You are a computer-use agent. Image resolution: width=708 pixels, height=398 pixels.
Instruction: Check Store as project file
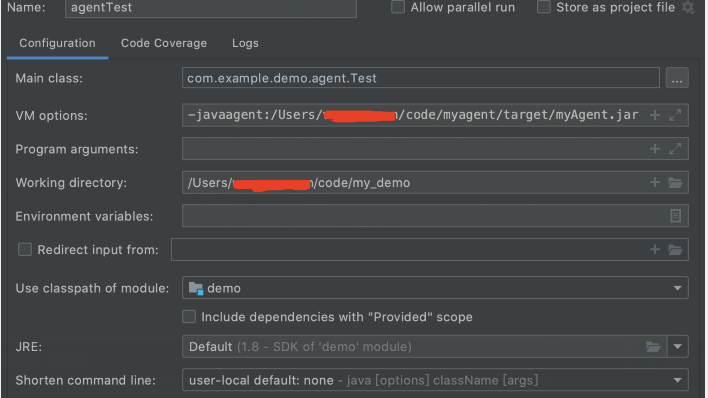[x=544, y=7]
